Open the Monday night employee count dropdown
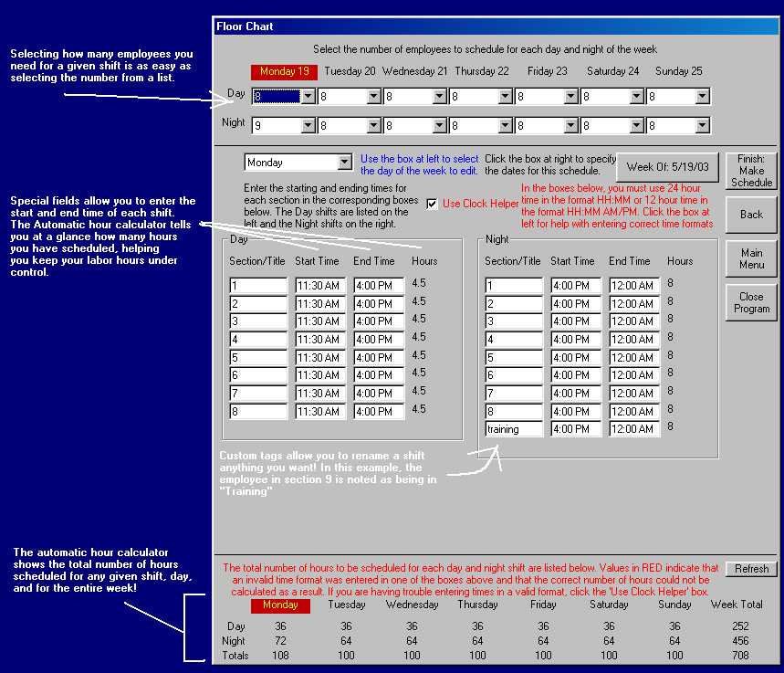The height and width of the screenshot is (673, 784). point(308,126)
